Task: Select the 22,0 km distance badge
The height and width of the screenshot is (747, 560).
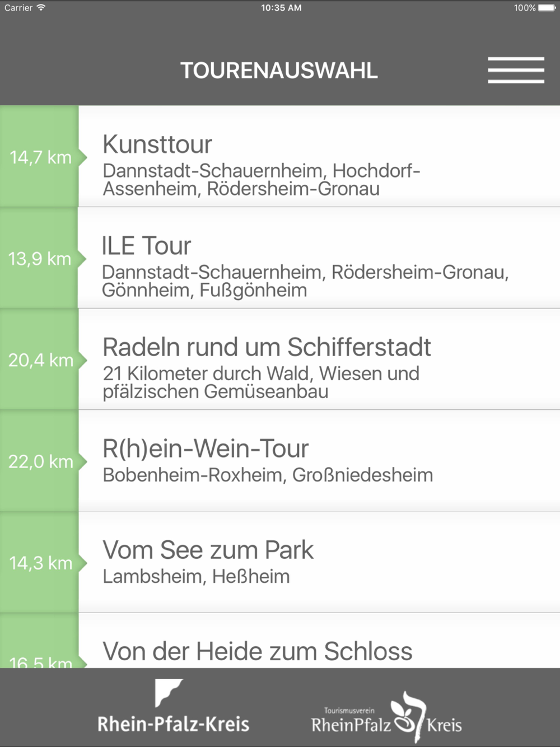Action: [x=40, y=461]
